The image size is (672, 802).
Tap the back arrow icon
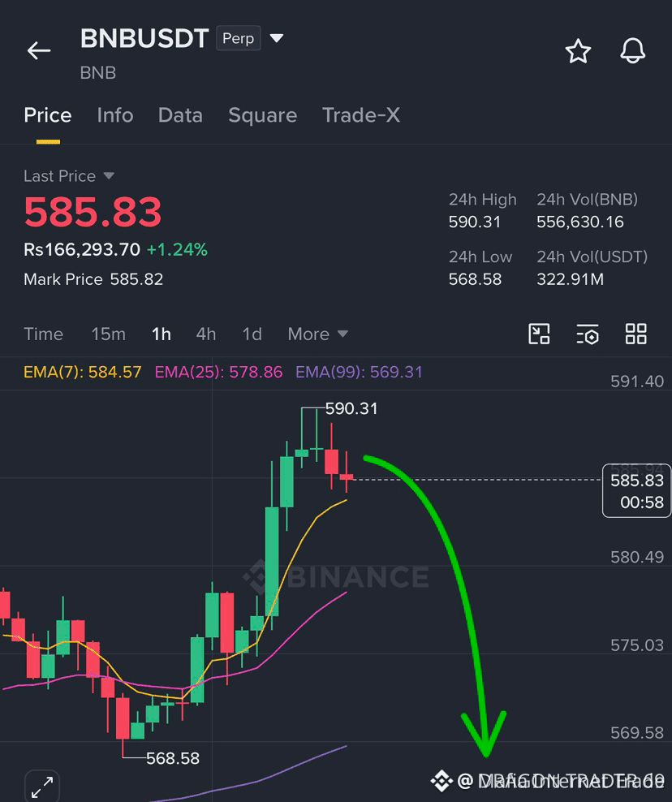pyautogui.click(x=39, y=50)
